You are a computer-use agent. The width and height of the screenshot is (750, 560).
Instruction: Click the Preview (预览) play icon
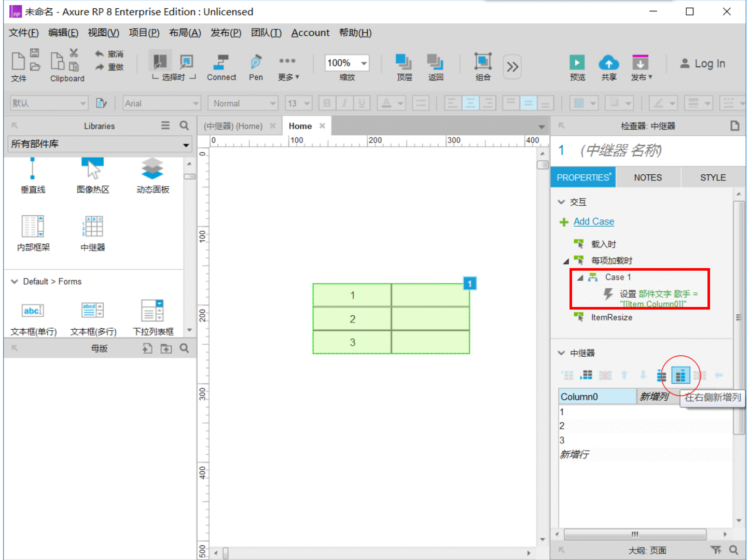(x=577, y=63)
